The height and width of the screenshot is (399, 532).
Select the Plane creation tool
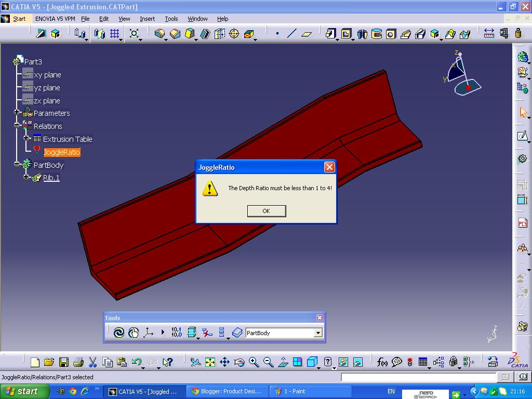click(307, 34)
